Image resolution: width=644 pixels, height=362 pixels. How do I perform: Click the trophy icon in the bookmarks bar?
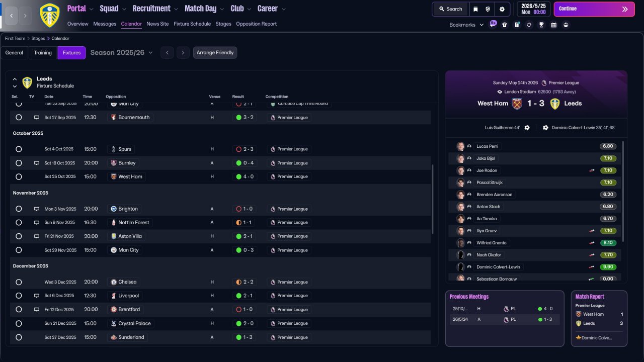click(x=541, y=25)
